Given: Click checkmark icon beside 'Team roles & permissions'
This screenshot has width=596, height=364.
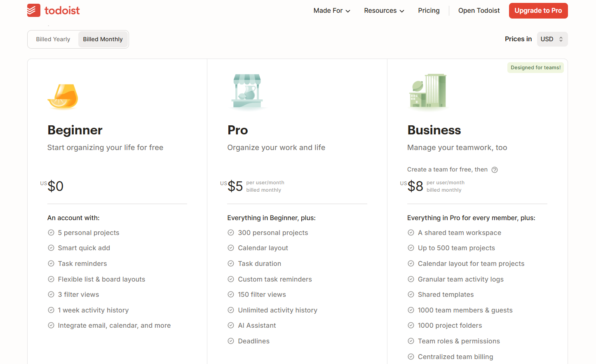Looking at the screenshot, I should click(x=411, y=341).
